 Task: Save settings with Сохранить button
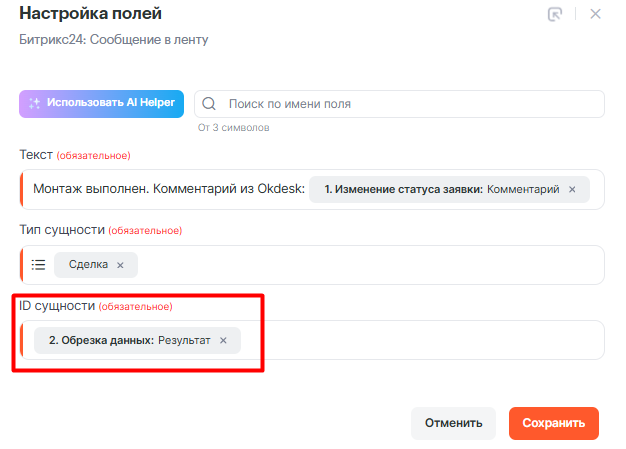[x=553, y=423]
